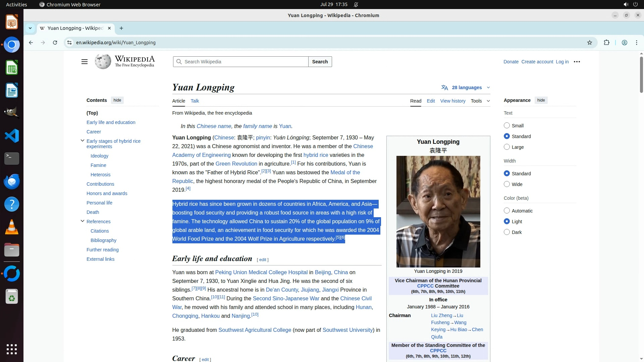Collapse Early stages of hybrid rice section

tap(83, 141)
